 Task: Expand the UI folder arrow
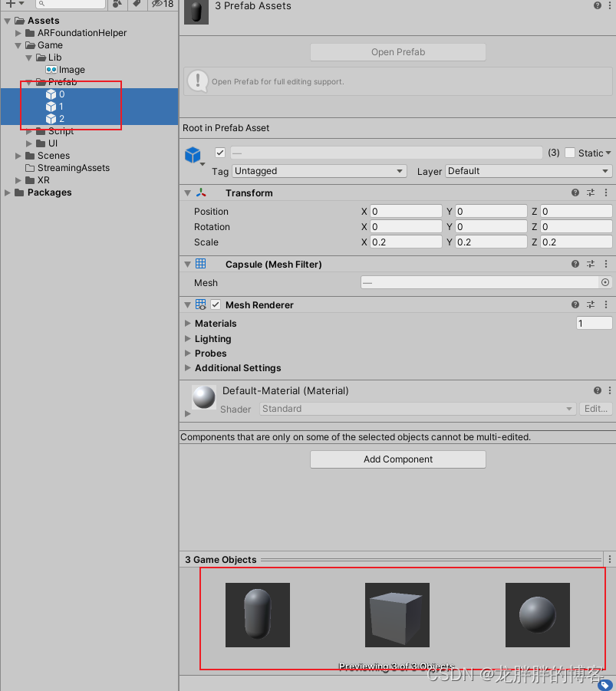click(29, 143)
